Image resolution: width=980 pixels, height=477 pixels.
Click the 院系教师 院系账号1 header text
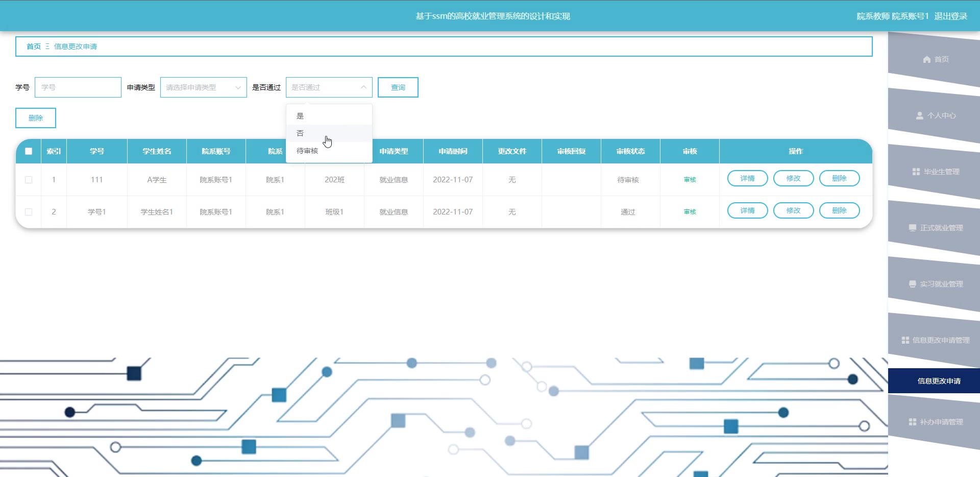(893, 16)
